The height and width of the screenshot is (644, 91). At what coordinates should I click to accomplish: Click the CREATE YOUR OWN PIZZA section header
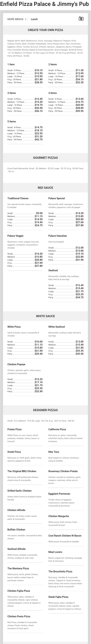(45, 30)
